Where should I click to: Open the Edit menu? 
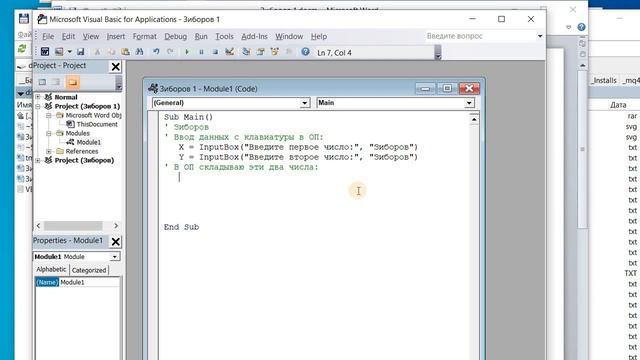[68, 36]
